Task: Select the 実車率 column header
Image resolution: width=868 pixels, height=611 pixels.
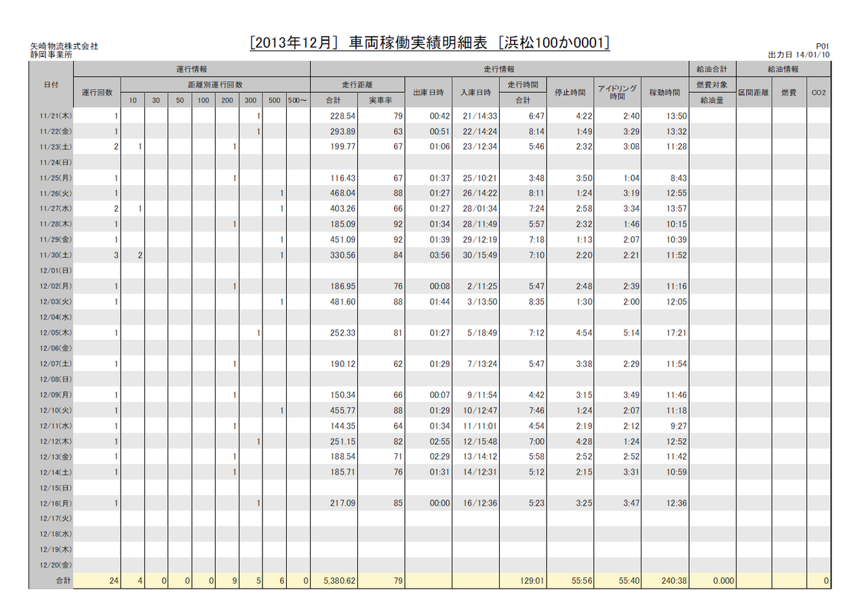Action: tap(381, 100)
